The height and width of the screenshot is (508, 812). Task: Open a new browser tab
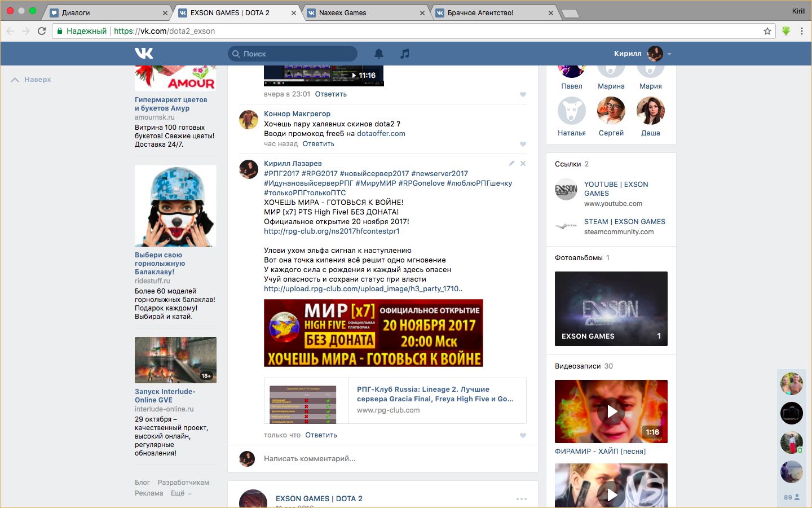point(570,13)
